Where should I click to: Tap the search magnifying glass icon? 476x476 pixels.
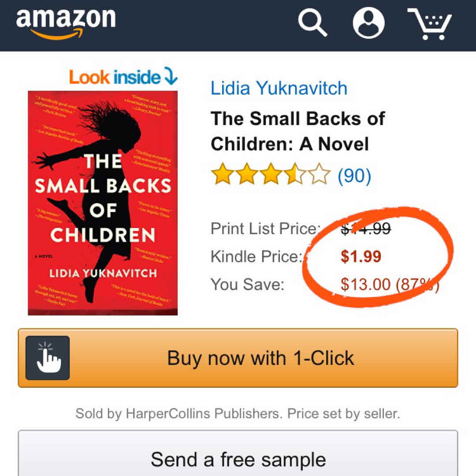(312, 22)
